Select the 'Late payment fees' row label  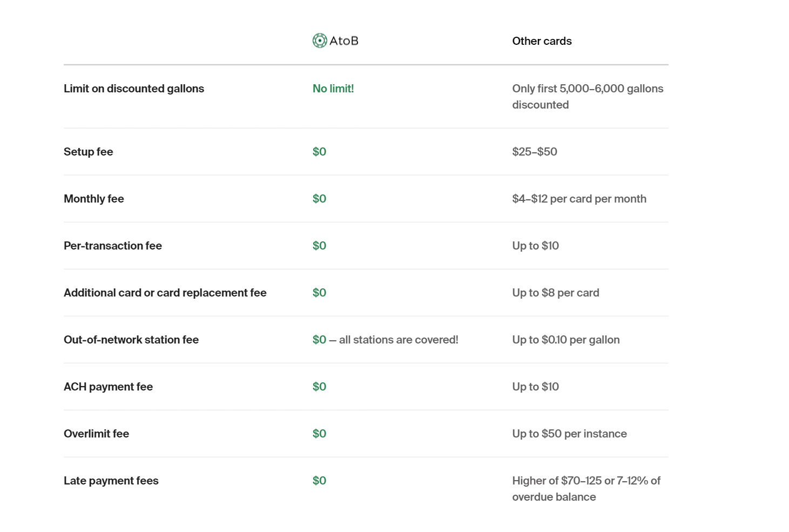tap(111, 481)
